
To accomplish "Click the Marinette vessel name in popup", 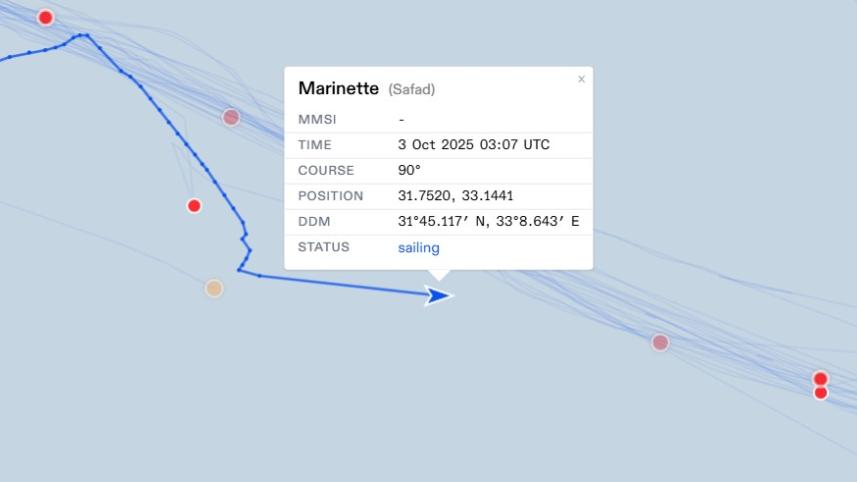I will [x=338, y=88].
